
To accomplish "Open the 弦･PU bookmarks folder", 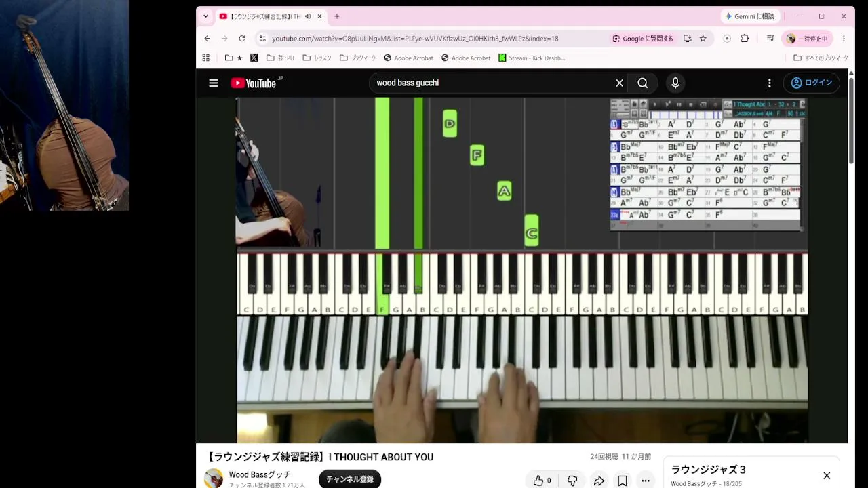I will pyautogui.click(x=280, y=58).
